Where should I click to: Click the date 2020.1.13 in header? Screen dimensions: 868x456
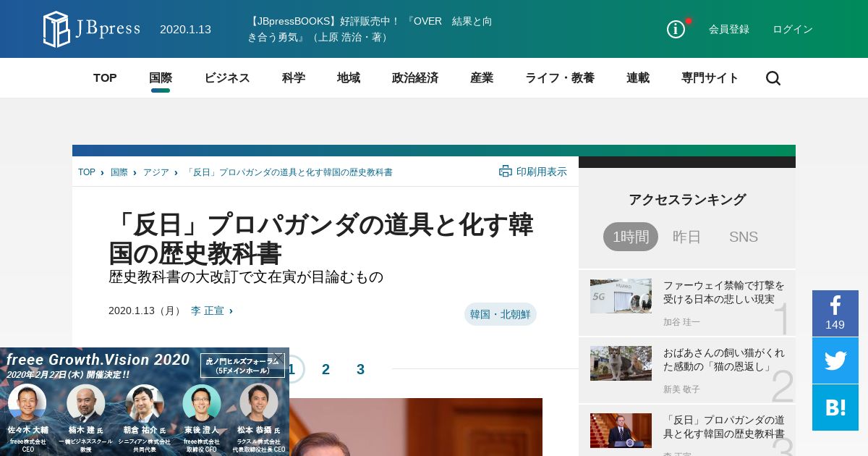point(185,29)
